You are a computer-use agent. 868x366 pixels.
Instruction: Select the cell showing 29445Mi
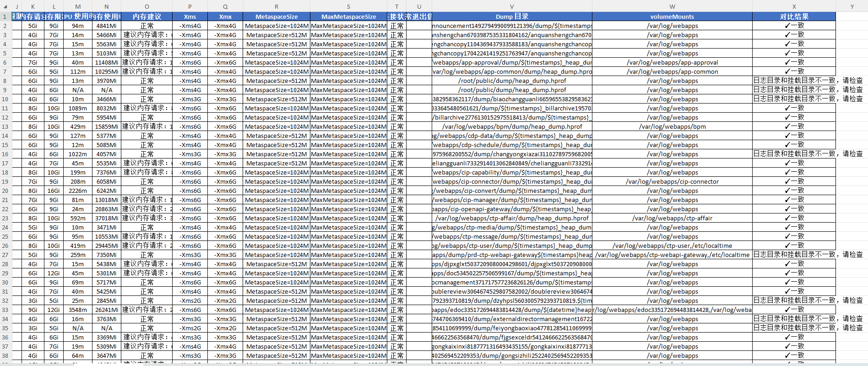pyautogui.click(x=107, y=246)
